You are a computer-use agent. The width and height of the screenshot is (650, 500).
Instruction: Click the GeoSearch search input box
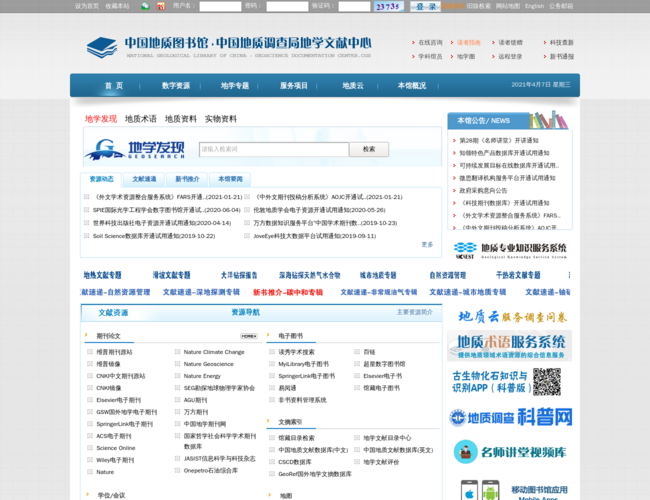point(274,149)
